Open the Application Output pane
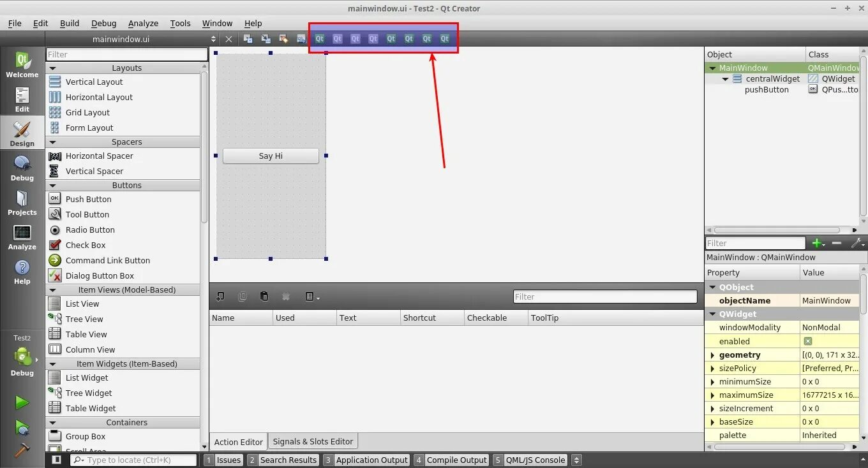Viewport: 868px width, 468px height. 366,460
